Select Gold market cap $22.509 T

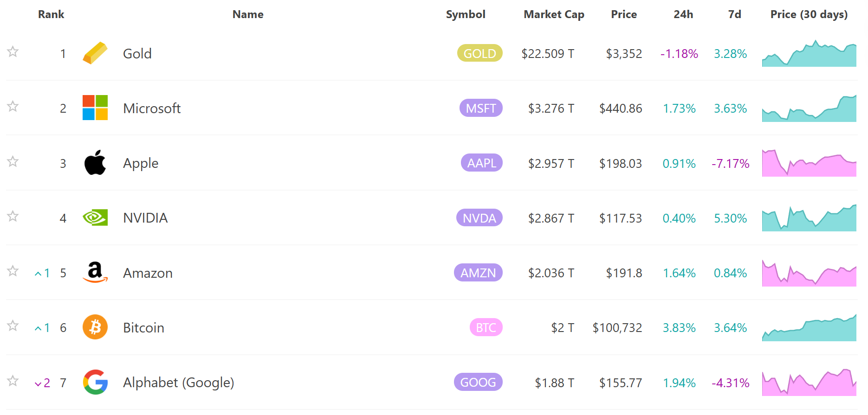click(x=548, y=54)
